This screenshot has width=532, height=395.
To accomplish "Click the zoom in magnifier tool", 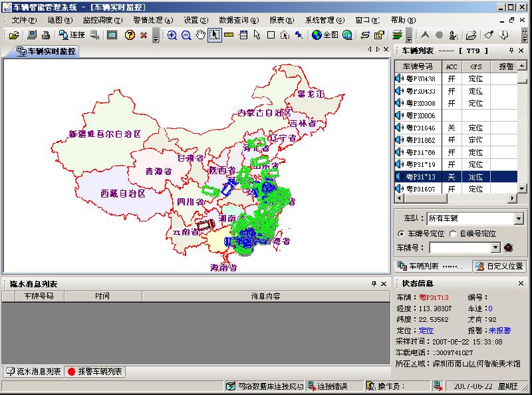I will (x=172, y=35).
